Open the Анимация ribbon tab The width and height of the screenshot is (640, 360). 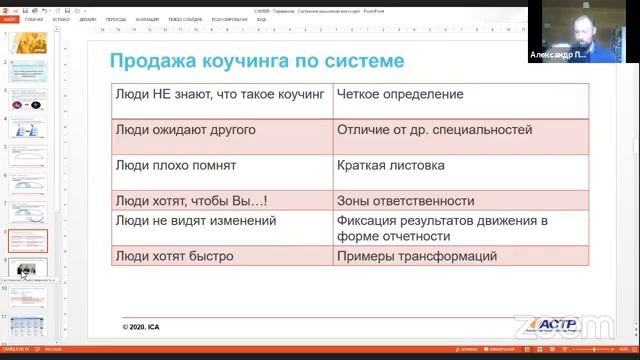coord(147,19)
